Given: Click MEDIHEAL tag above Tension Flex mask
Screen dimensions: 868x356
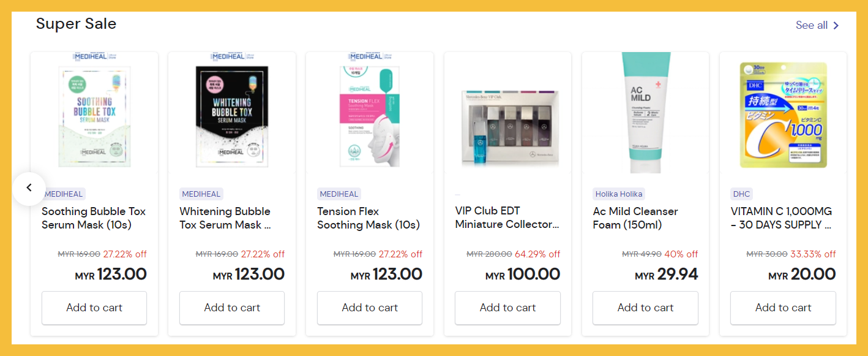Looking at the screenshot, I should click(x=339, y=194).
